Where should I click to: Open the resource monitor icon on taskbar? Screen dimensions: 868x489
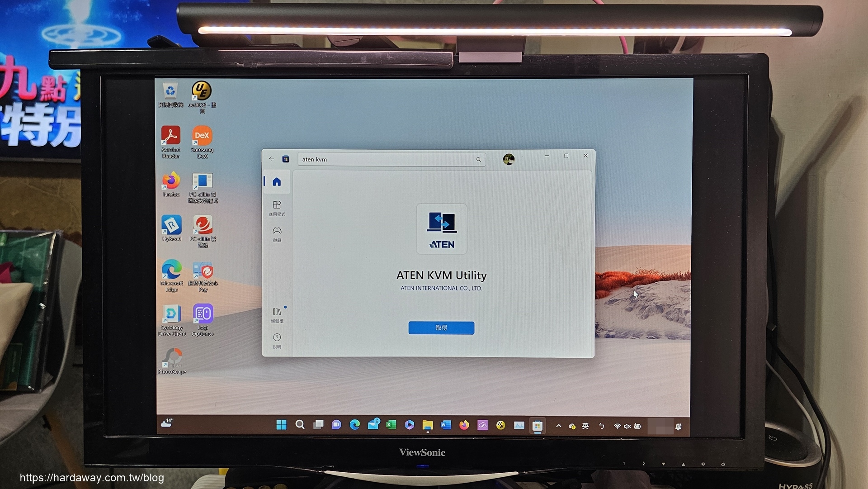pyautogui.click(x=519, y=425)
